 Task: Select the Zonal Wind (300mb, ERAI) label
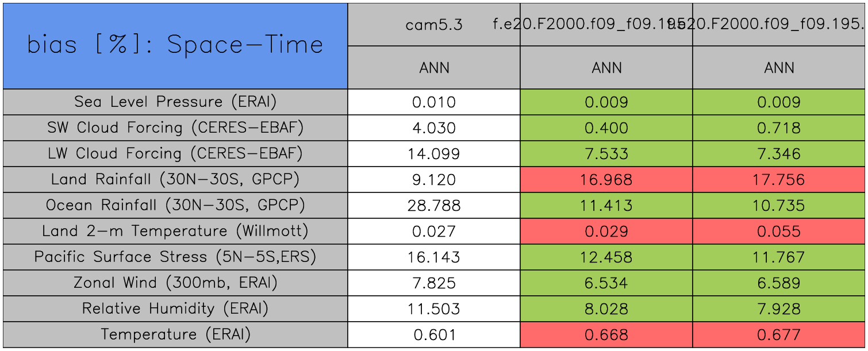175,283
